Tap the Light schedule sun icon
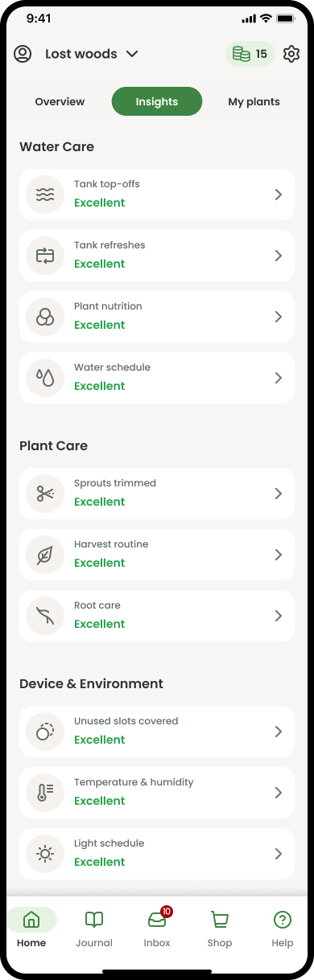314x980 pixels. (45, 853)
